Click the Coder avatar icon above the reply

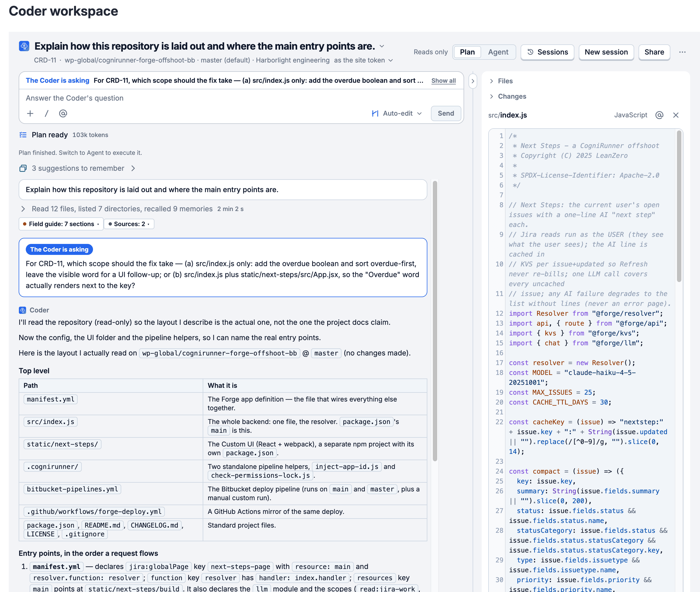click(22, 310)
